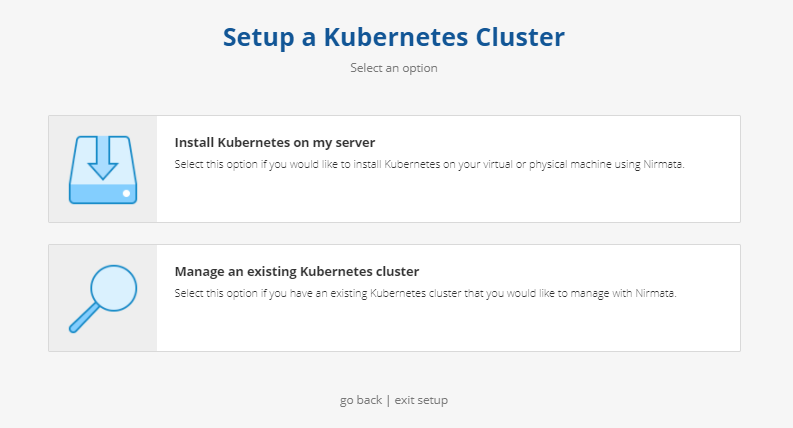Screen dimensions: 793x428
Task: Click the magnifying glass icon
Action: point(103,298)
